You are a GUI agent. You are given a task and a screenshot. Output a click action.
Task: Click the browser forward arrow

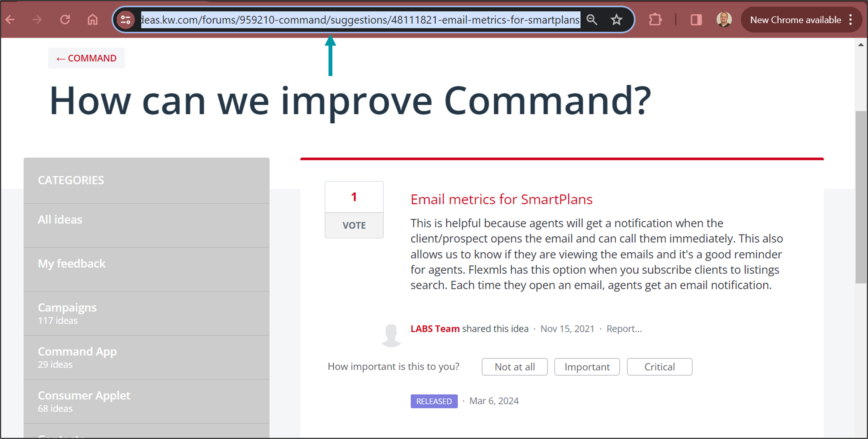[x=37, y=20]
